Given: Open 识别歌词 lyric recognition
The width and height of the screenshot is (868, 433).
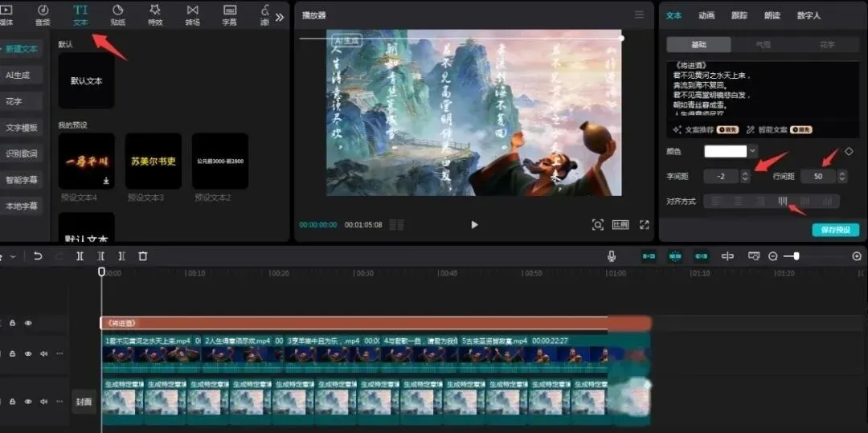Looking at the screenshot, I should point(20,153).
